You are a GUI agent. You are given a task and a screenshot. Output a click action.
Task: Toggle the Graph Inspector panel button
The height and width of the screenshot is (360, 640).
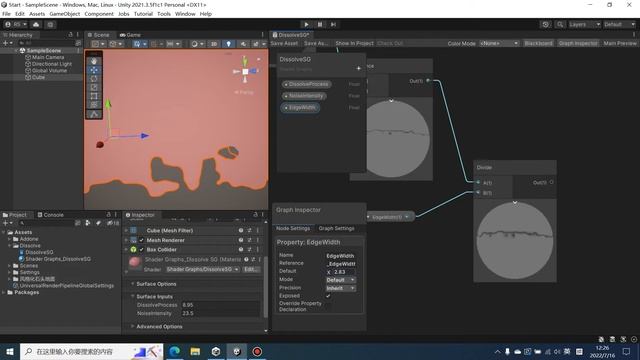click(578, 43)
